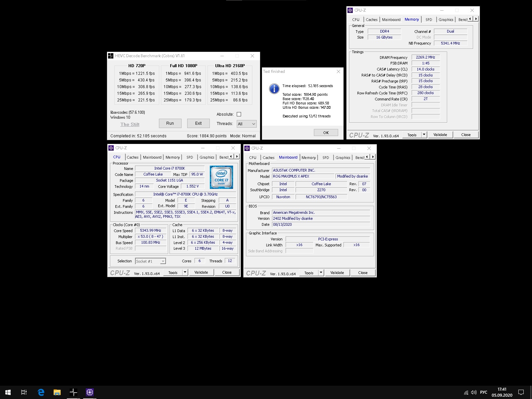The image size is (532, 399).
Task: Click the NB Frequency 5341.4 MHz value
Action: point(451,43)
